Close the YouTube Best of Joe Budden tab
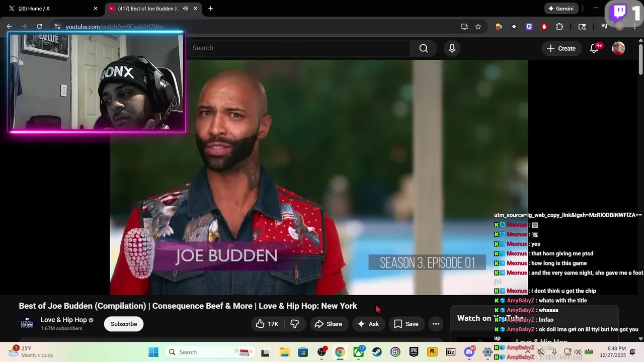 click(196, 9)
